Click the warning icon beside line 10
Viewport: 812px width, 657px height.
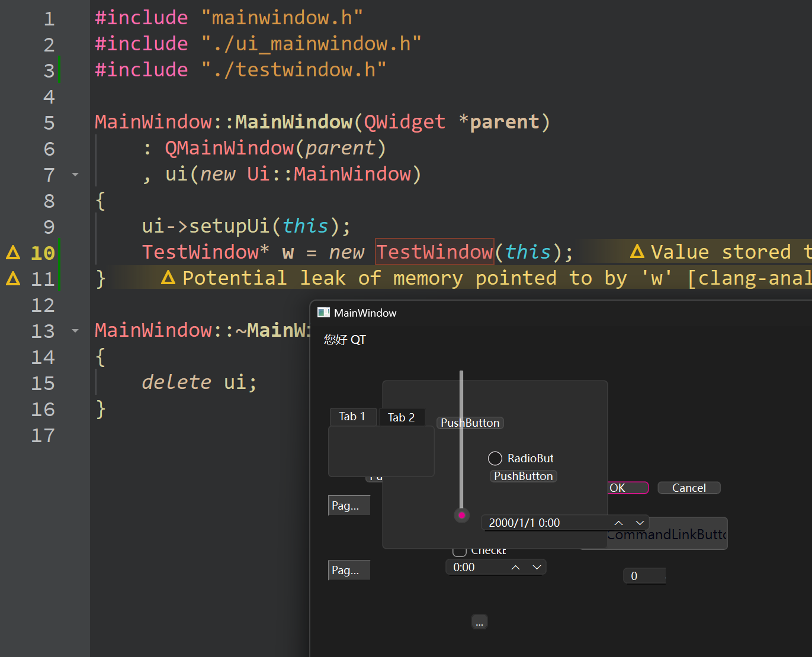tap(13, 253)
